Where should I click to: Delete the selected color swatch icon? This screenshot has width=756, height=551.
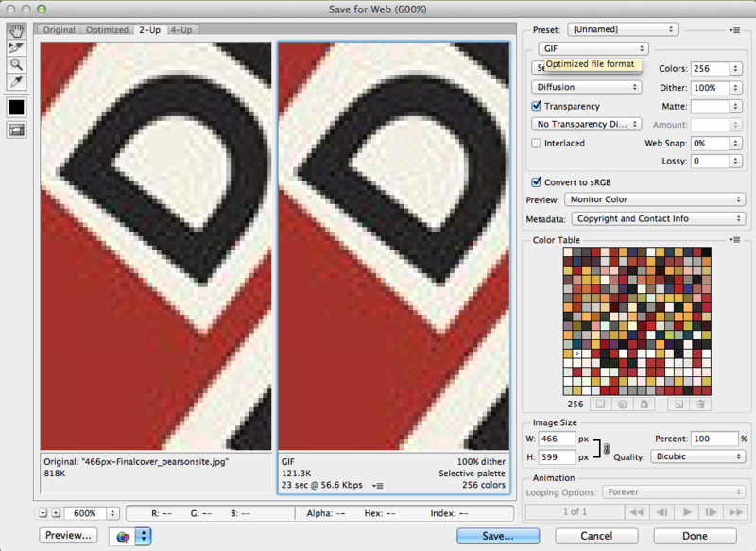click(x=702, y=404)
